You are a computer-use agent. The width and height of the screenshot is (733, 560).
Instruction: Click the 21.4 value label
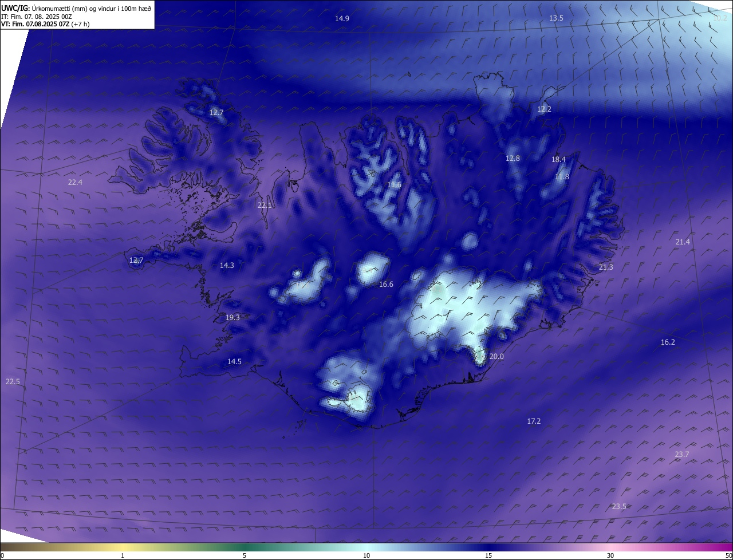point(683,242)
